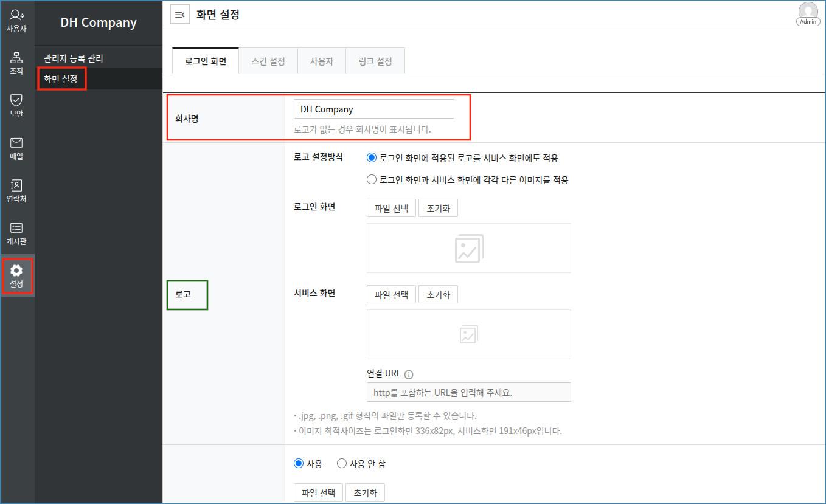Click 파일 선택 button for 로그인 화면

coord(391,208)
